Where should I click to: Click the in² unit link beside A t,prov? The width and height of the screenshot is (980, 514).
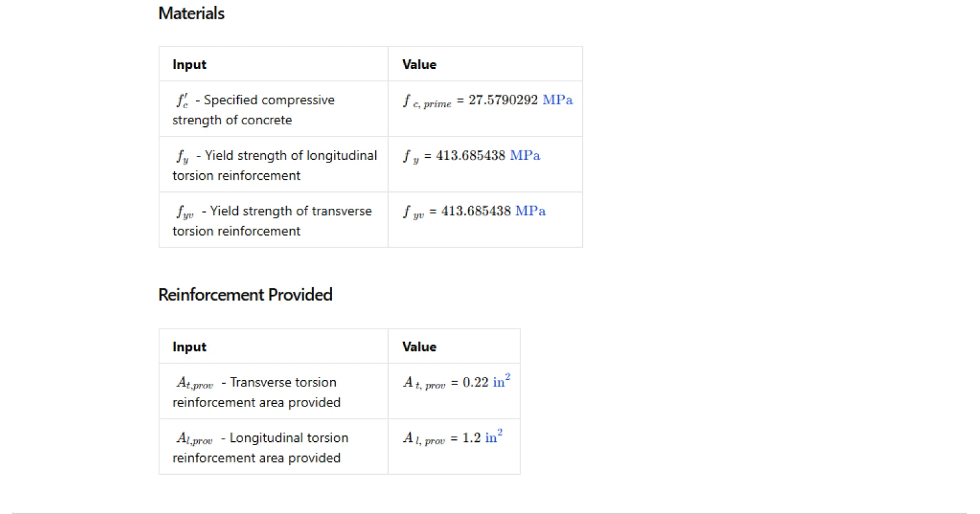click(502, 381)
